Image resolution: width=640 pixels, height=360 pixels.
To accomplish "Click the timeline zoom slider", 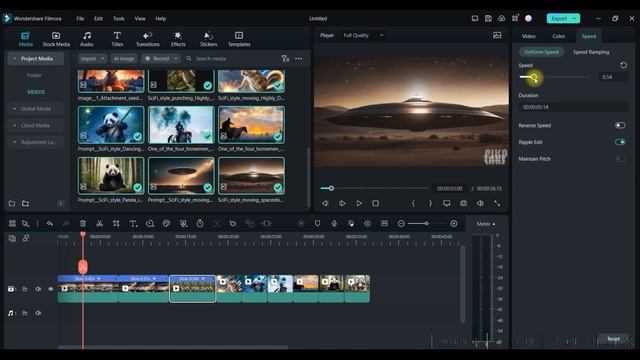I will pos(427,224).
